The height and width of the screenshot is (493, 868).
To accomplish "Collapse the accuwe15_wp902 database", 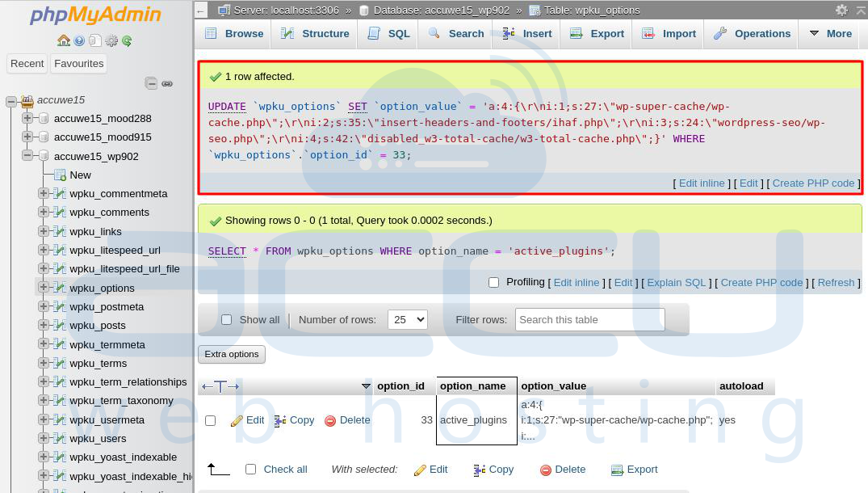I will 27,156.
